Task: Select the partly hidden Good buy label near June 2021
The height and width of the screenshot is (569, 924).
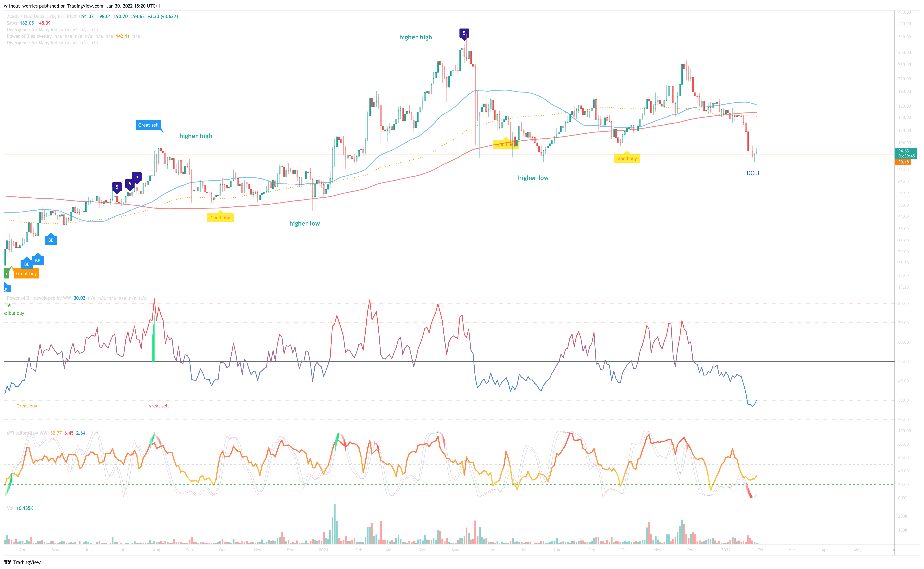Action: click(x=506, y=144)
